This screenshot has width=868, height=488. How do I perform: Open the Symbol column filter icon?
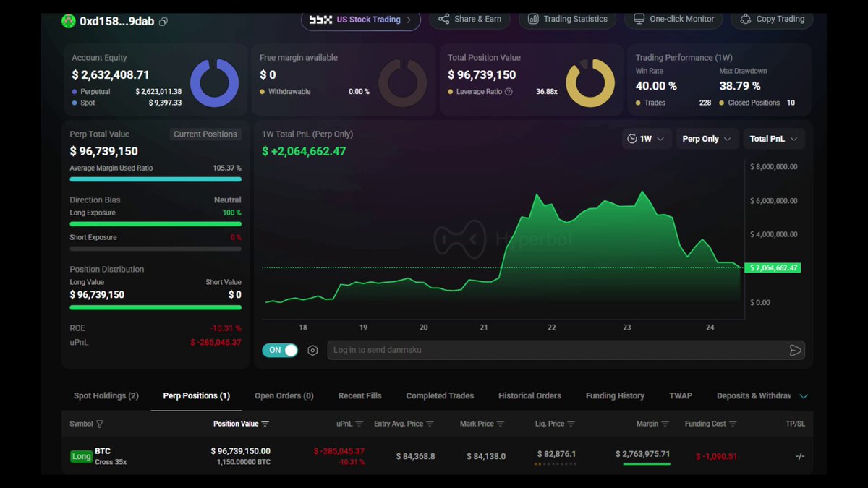(100, 424)
